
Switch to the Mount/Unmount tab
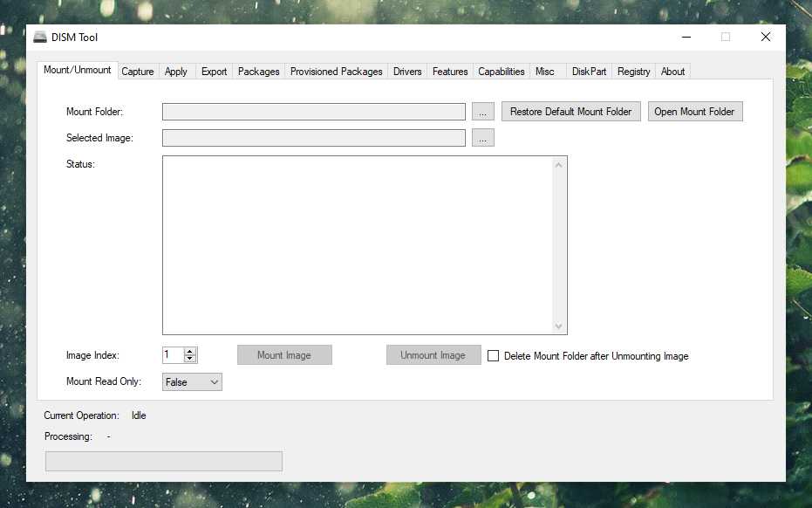77,70
